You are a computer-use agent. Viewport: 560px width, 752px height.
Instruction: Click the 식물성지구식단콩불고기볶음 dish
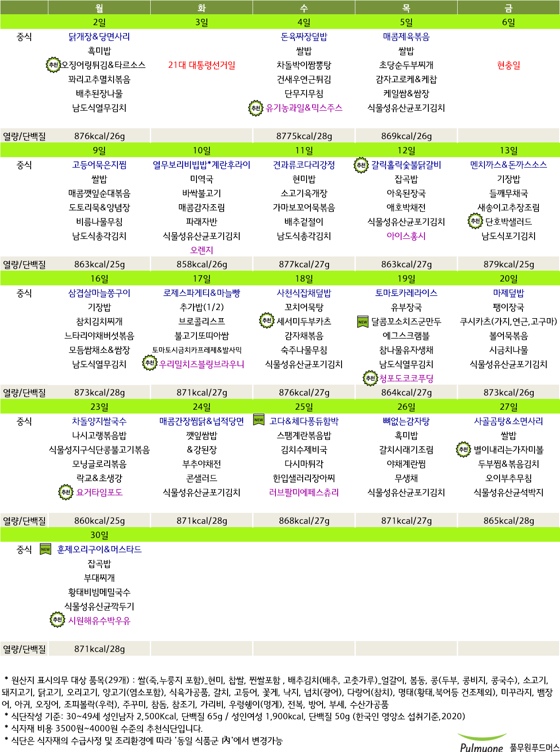(x=99, y=450)
